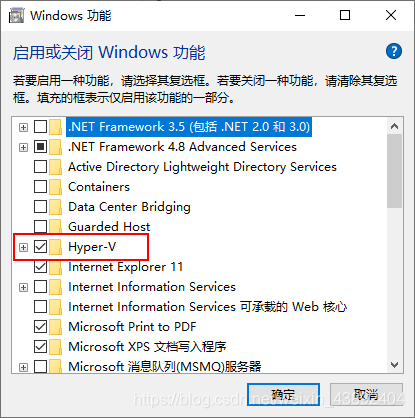The height and width of the screenshot is (418, 415).
Task: Expand .NET Framework 4.8 Advanced Services node
Action: [x=23, y=147]
